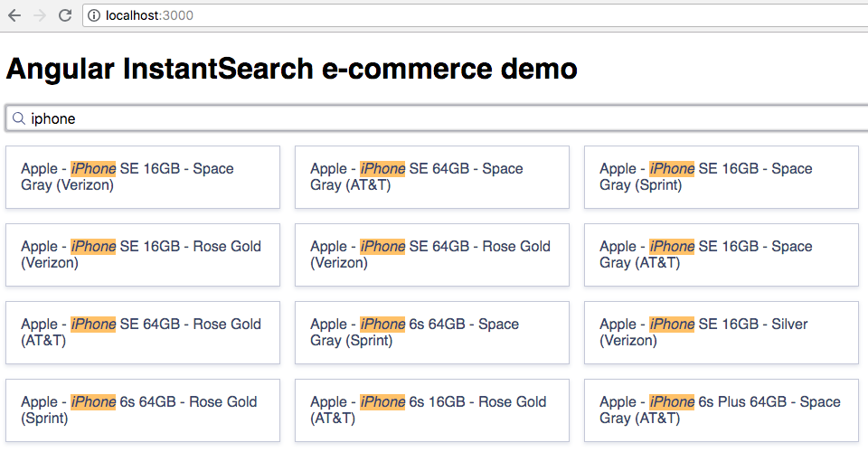Open iPhone 6s 16GB Rose Gold AT&T result

click(x=431, y=410)
